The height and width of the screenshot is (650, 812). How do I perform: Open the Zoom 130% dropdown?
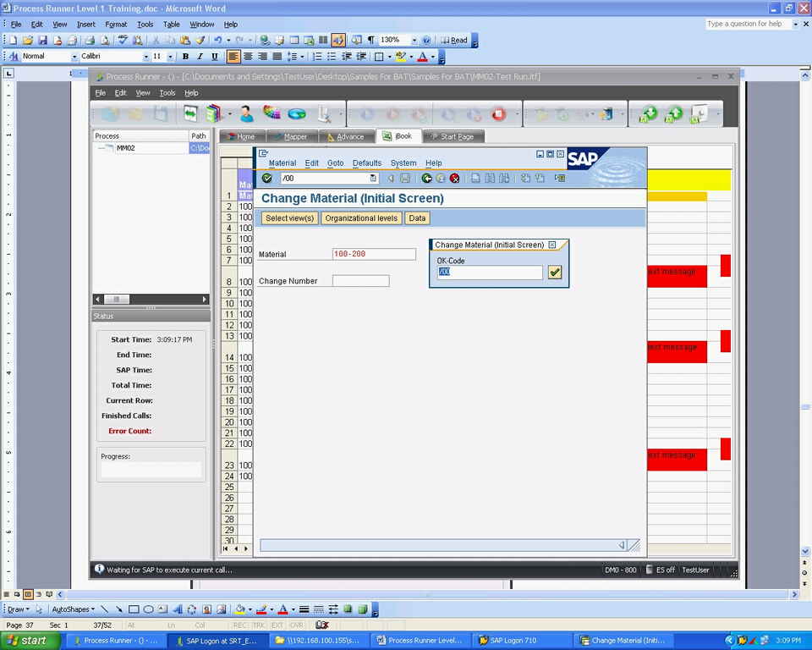click(x=414, y=41)
